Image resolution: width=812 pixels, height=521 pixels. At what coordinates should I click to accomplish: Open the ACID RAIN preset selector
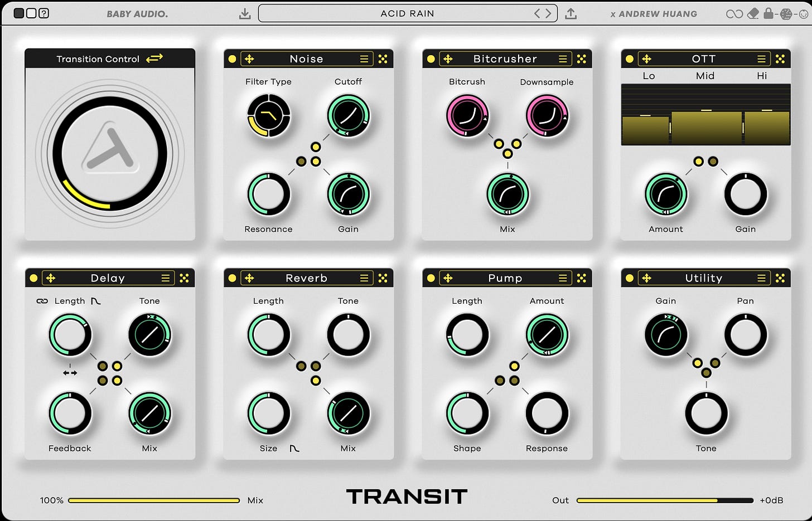[408, 13]
